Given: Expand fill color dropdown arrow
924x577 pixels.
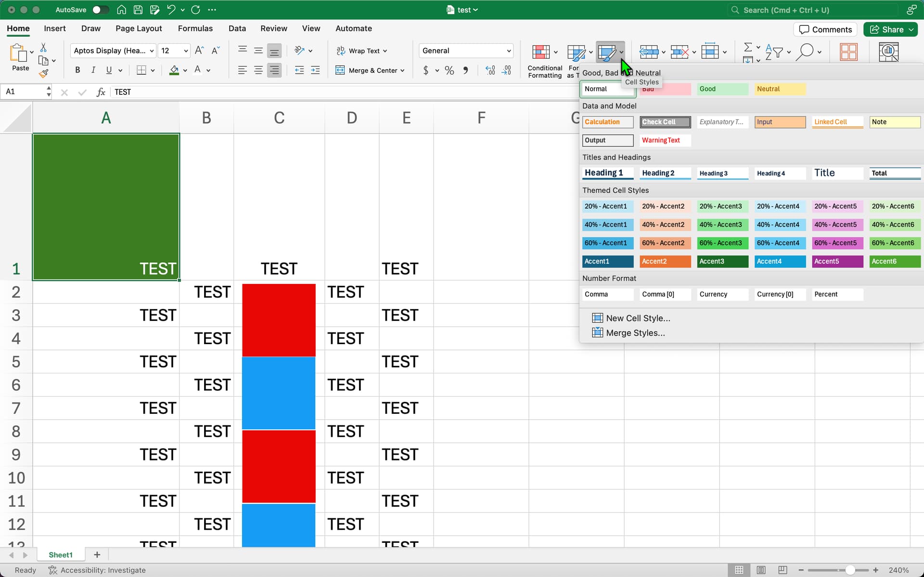Looking at the screenshot, I should pos(185,71).
